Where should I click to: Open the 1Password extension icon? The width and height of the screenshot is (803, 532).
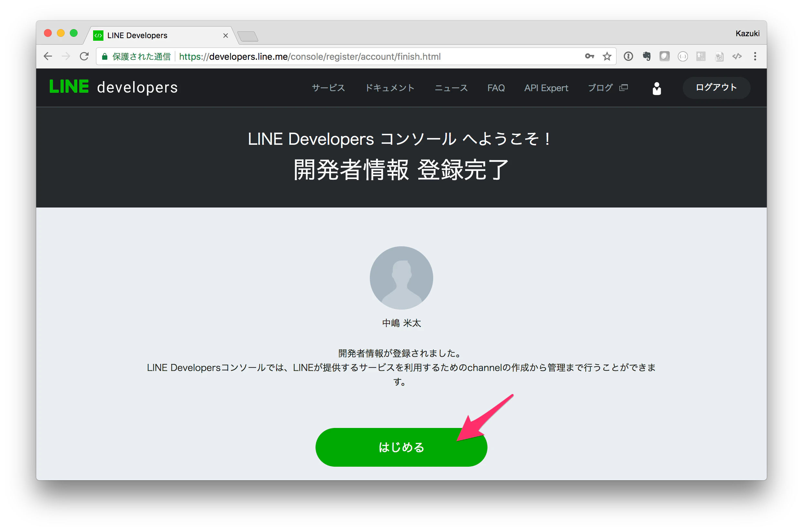(628, 56)
